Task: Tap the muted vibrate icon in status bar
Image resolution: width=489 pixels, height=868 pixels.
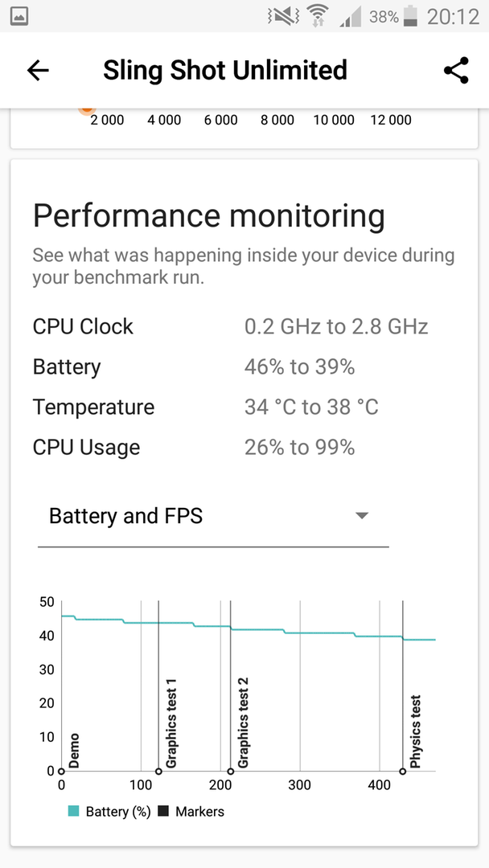Action: (x=284, y=17)
